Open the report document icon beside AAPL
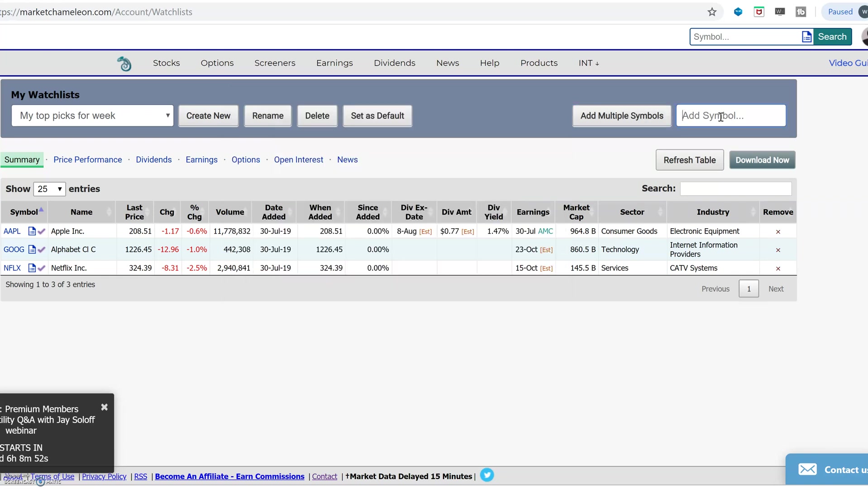The image size is (868, 489). pos(32,231)
